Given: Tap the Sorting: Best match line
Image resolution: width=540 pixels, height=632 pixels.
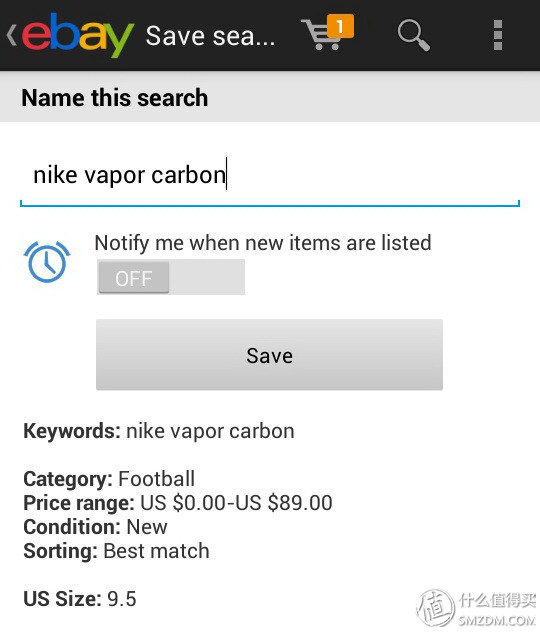Looking at the screenshot, I should click(x=116, y=551).
